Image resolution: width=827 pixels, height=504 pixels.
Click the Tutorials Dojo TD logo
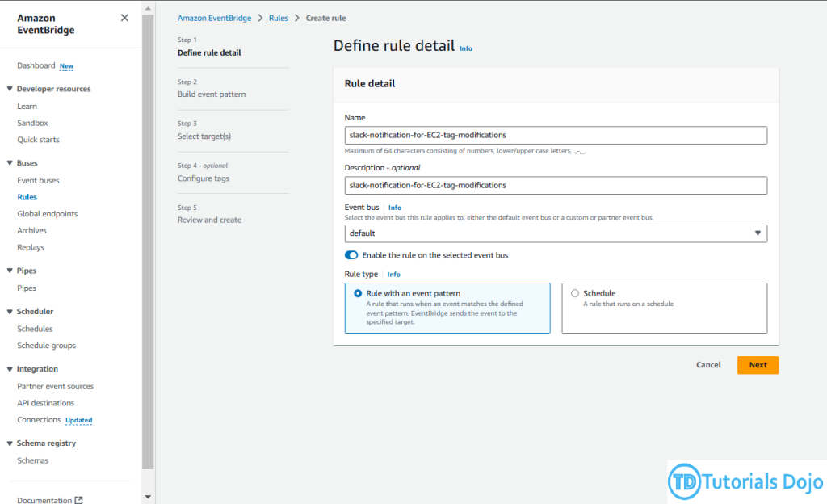tap(684, 481)
